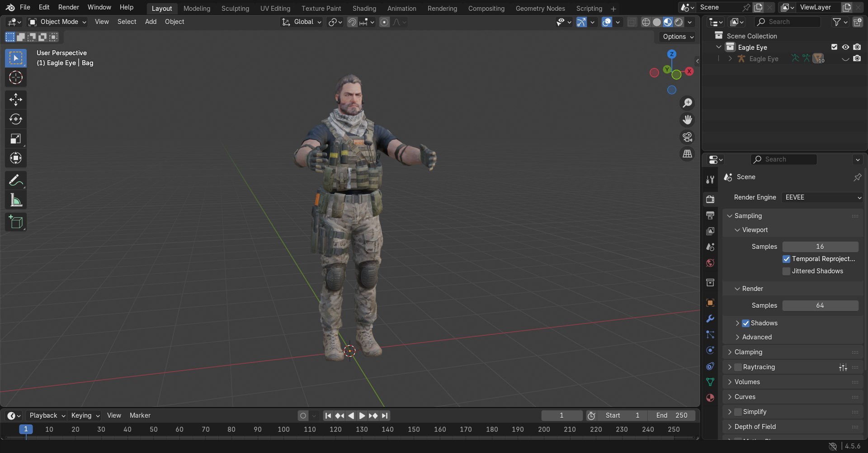
Task: Open the Global transform orientation dropdown
Action: [x=302, y=22]
